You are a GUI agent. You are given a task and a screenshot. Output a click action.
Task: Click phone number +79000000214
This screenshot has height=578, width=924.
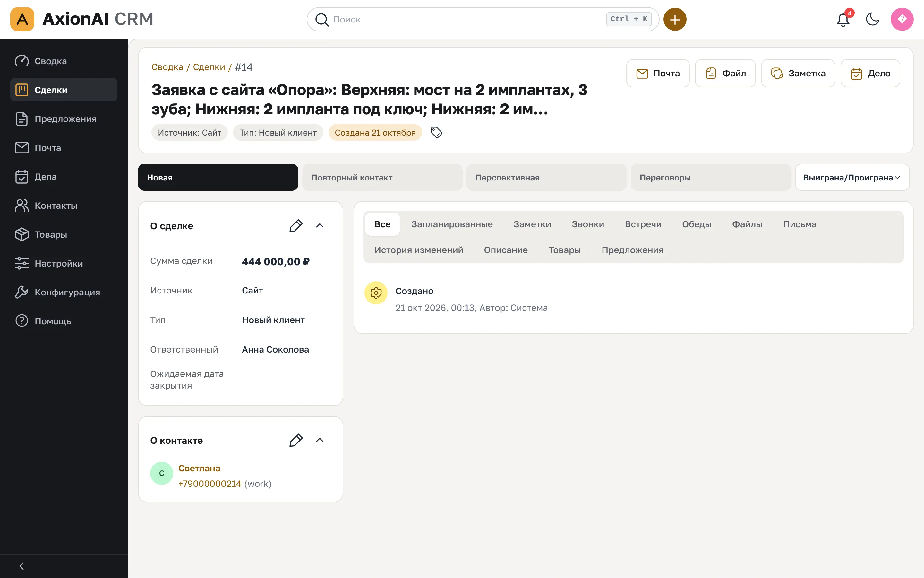click(210, 484)
